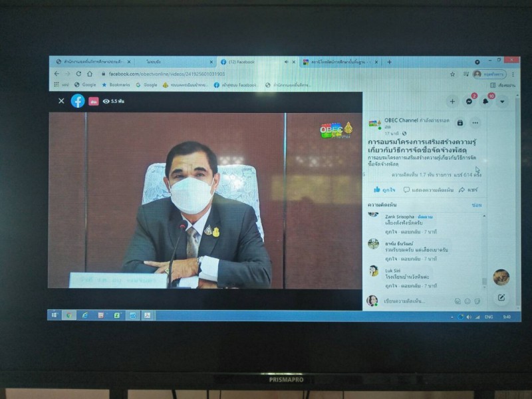Click the comment button under the post
Viewport: 532px width, 399px height.
(x=428, y=190)
